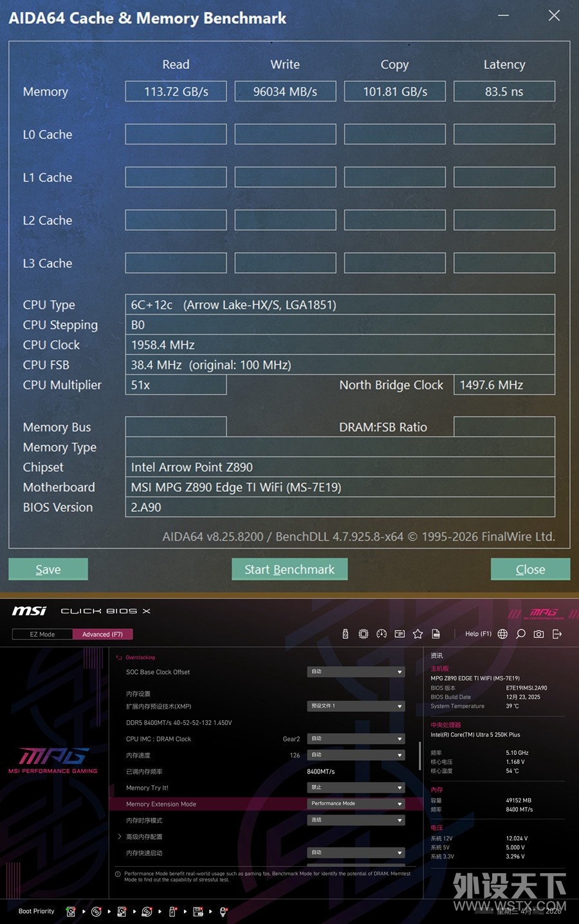Close the AIDA64 benchmark window with X
This screenshot has height=924, width=579.
coord(554,15)
